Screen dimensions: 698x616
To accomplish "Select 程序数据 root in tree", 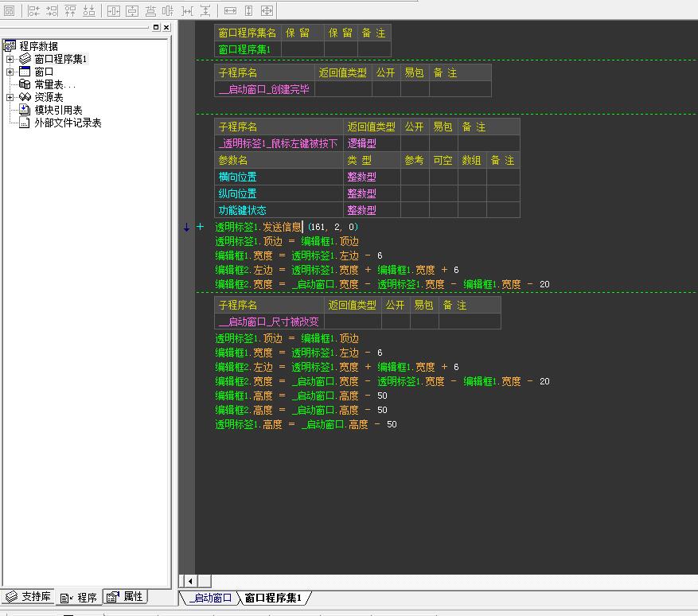I will pyautogui.click(x=38, y=46).
